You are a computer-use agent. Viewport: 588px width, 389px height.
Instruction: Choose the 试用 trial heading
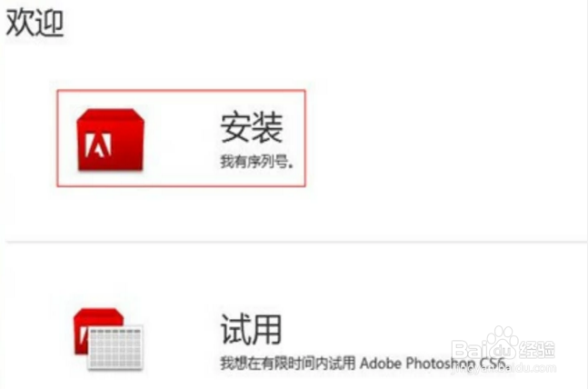[251, 329]
